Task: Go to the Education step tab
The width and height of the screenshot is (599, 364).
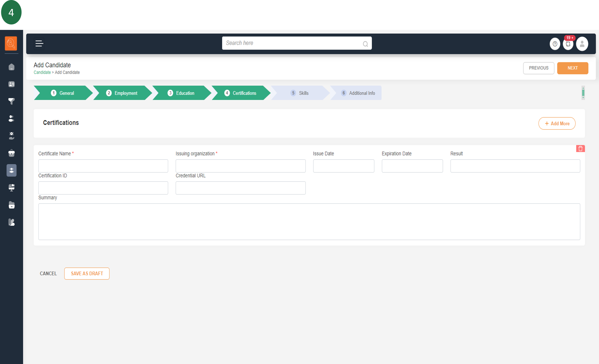Action: tap(181, 93)
